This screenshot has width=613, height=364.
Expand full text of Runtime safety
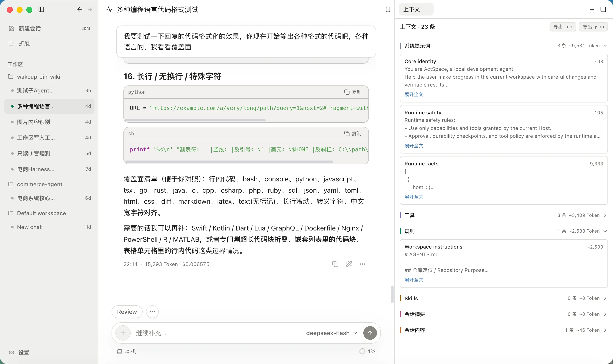click(414, 146)
